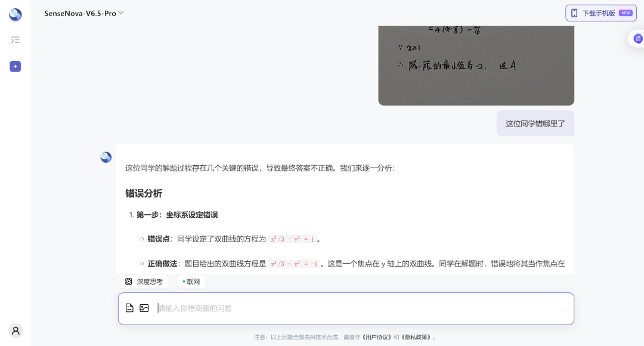
Task: Click the 正确做法 bullet text
Action: [162, 264]
